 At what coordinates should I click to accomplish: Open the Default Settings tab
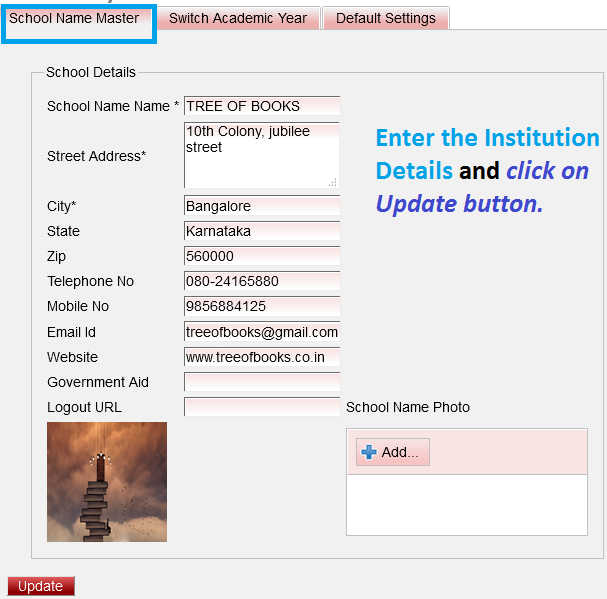385,18
